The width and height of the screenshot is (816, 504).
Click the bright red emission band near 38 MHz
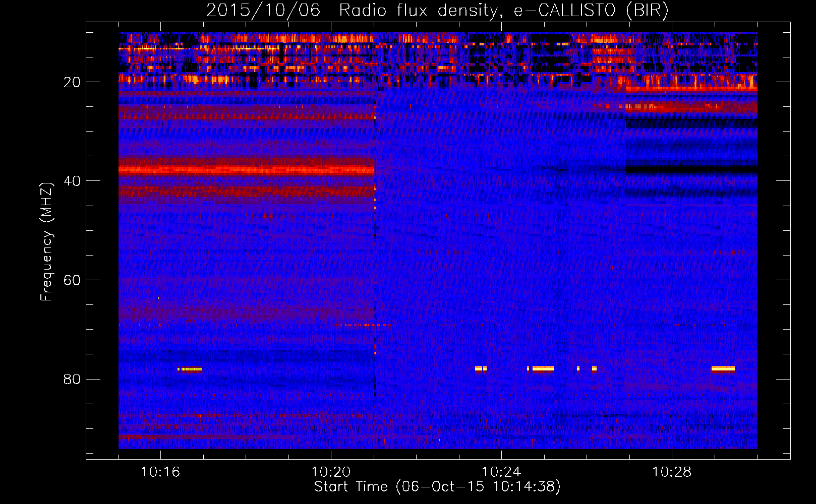click(x=247, y=170)
